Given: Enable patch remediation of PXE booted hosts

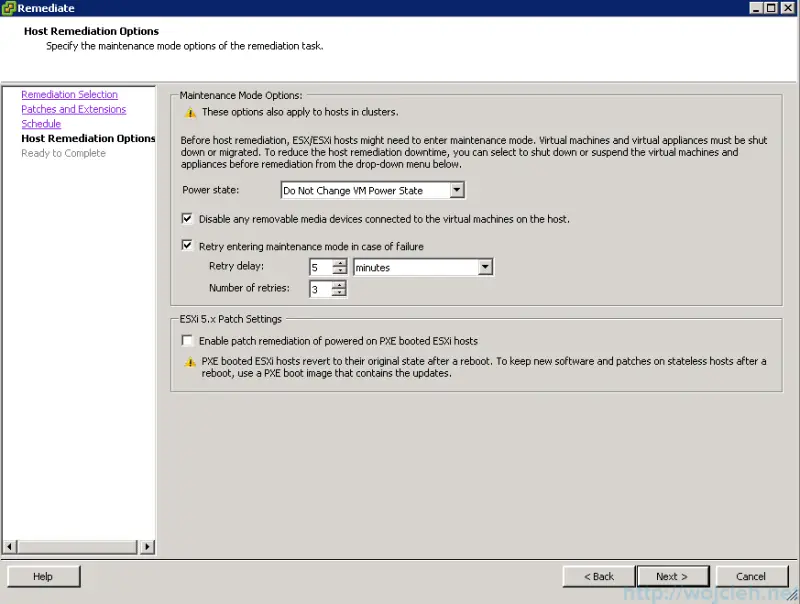Looking at the screenshot, I should point(187,339).
